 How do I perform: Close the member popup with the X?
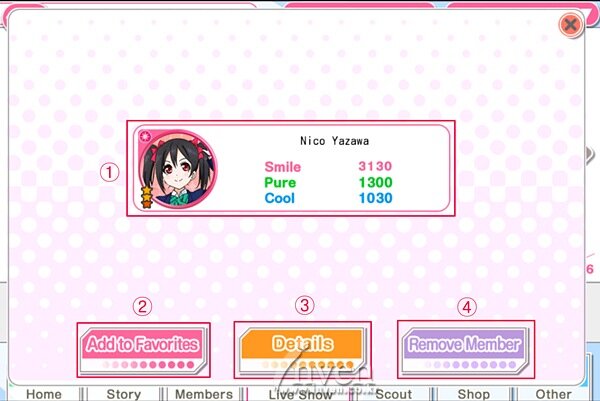[x=571, y=25]
